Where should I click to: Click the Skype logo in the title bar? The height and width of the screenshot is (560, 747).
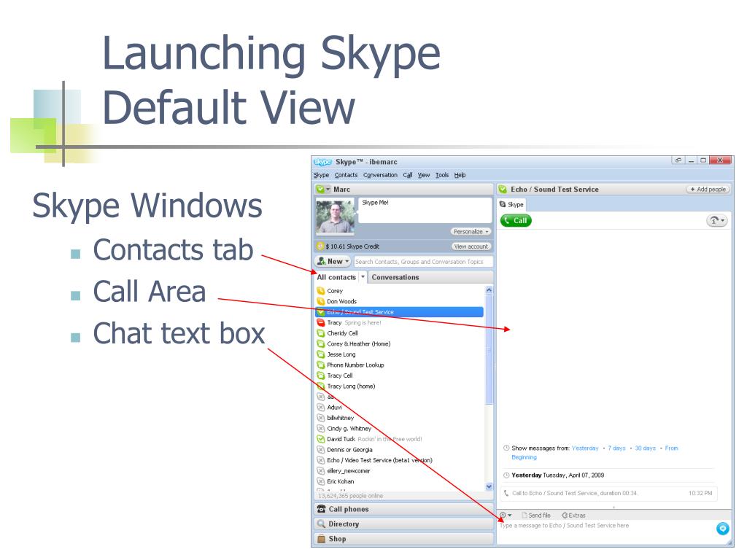click(x=322, y=162)
